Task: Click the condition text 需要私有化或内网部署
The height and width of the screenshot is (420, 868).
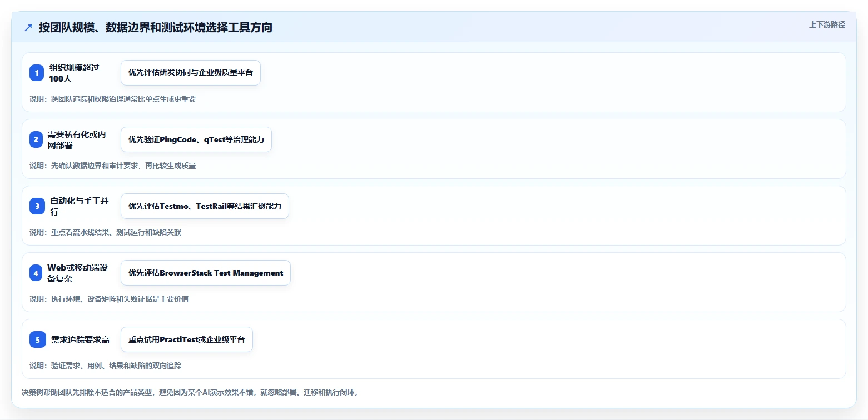Action: click(x=77, y=139)
